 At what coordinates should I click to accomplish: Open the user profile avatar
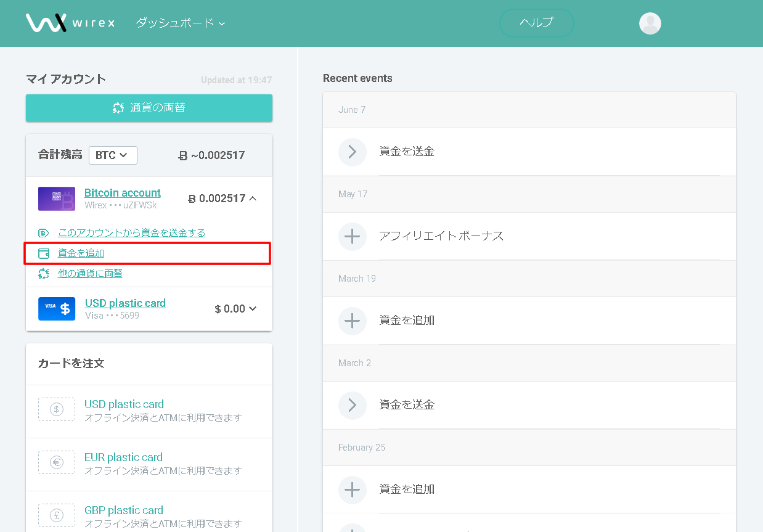point(650,23)
